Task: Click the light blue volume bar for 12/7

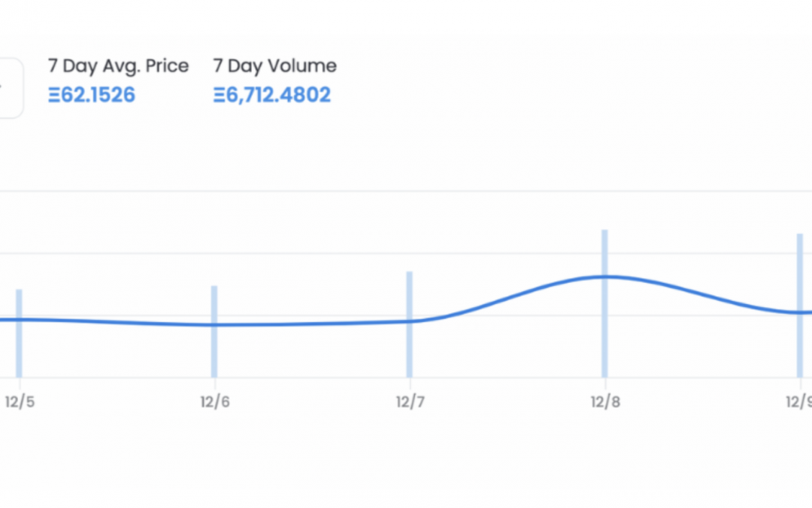Action: 410,324
